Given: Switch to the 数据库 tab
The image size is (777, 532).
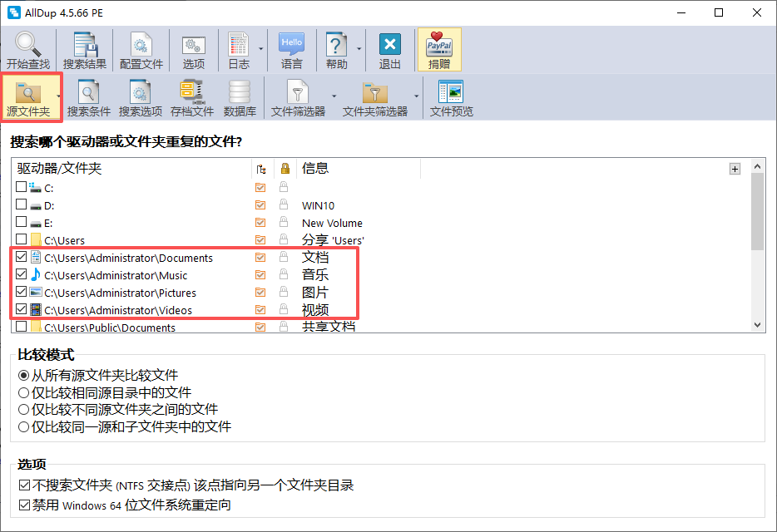Looking at the screenshot, I should coord(240,97).
